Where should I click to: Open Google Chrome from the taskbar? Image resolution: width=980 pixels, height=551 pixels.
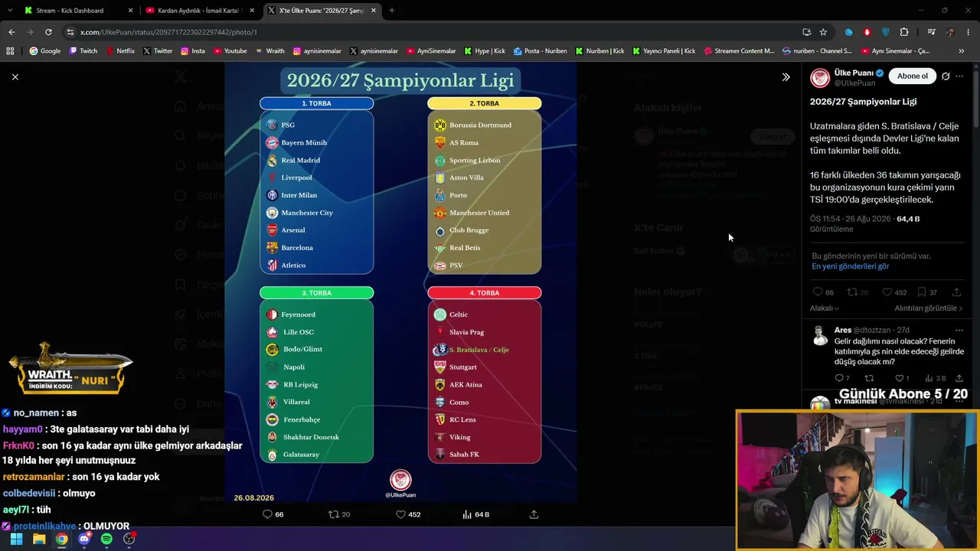click(x=61, y=539)
